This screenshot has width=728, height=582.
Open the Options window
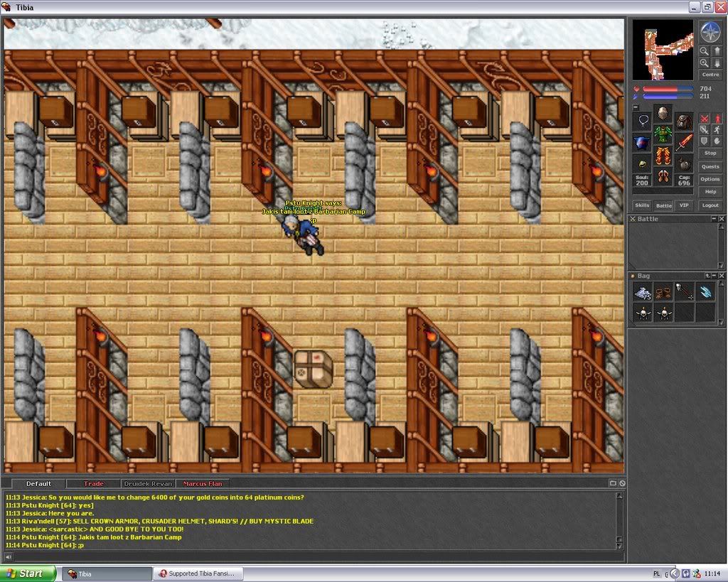710,179
